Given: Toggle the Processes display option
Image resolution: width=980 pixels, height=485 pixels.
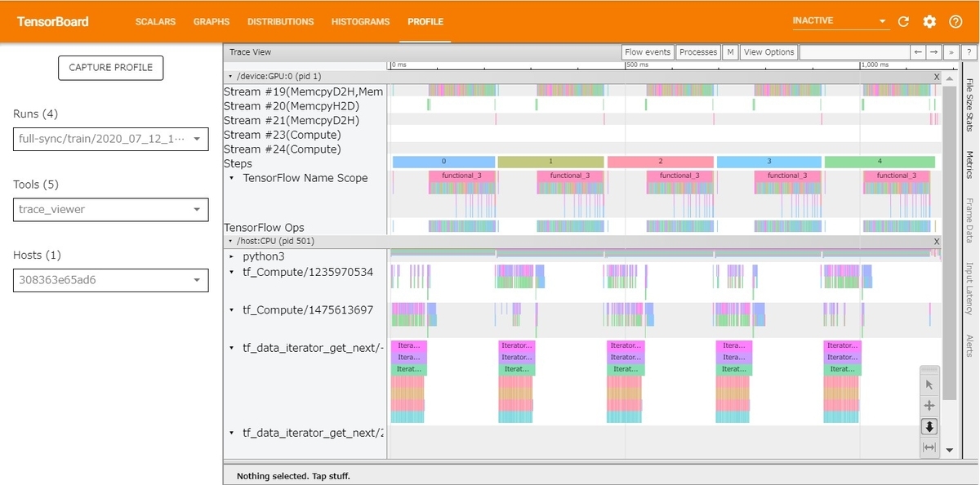Looking at the screenshot, I should point(697,51).
